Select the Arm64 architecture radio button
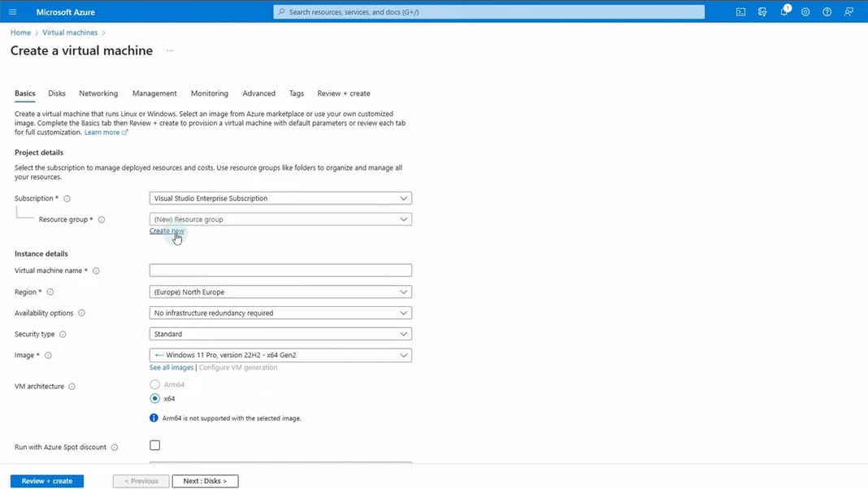868x489 pixels. pyautogui.click(x=154, y=386)
